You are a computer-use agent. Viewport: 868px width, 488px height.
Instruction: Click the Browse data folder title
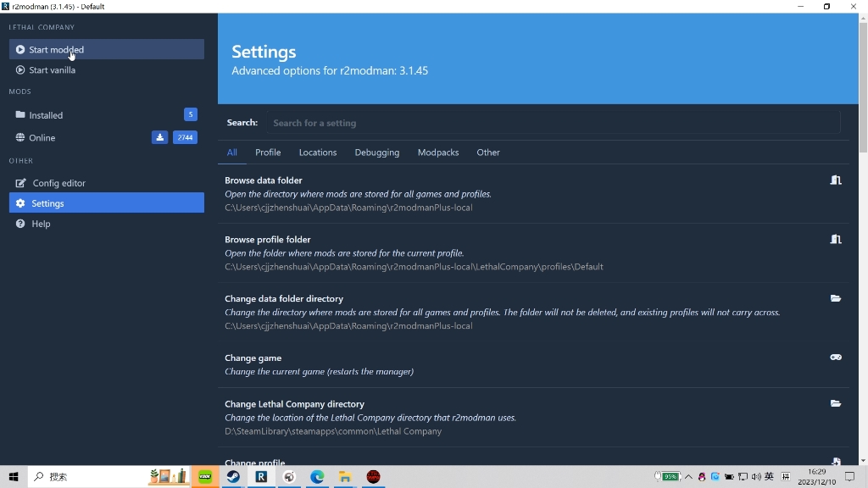click(x=264, y=180)
